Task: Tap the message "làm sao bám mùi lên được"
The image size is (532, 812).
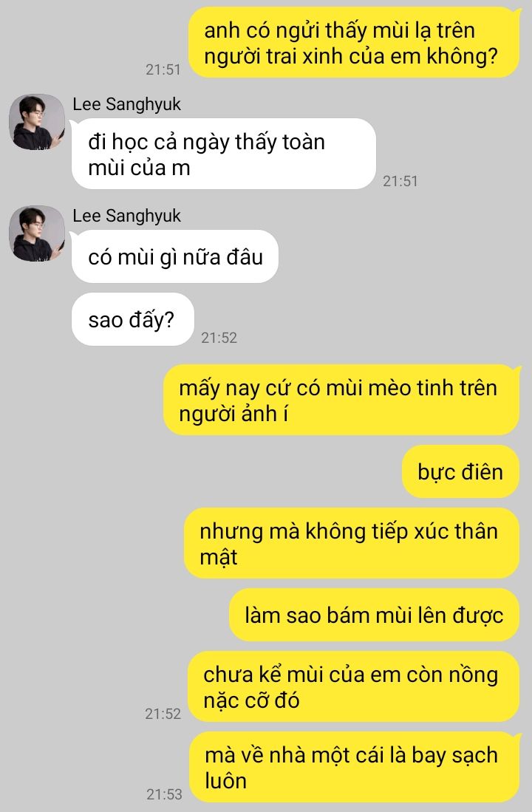Action: [374, 615]
